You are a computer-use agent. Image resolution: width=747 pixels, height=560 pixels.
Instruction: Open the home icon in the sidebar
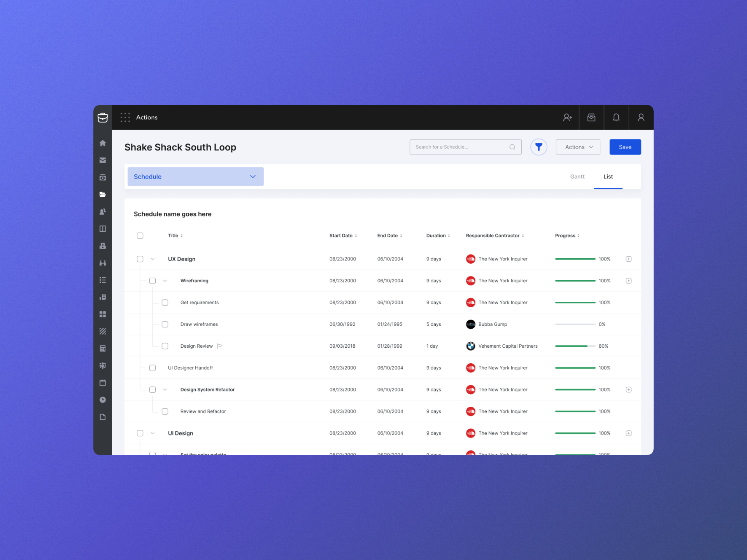(103, 143)
